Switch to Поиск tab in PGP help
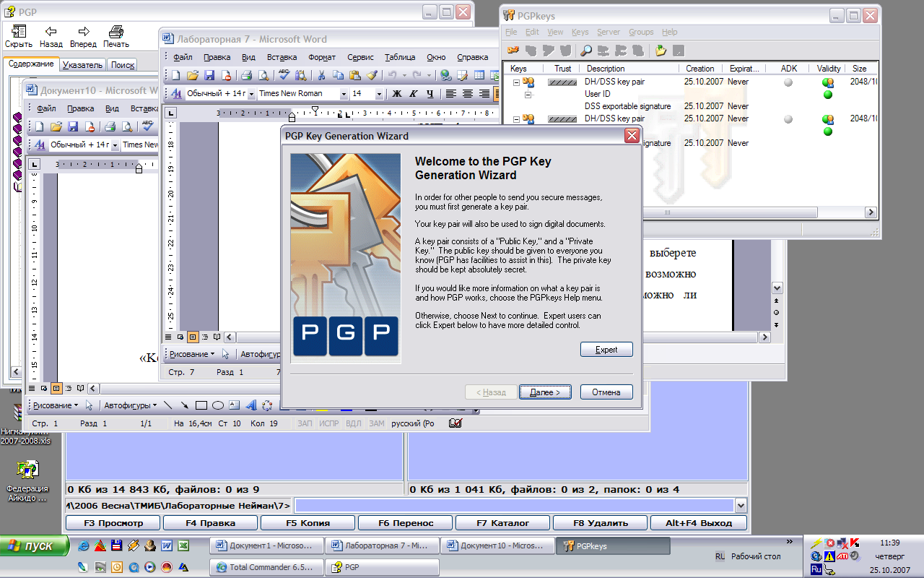924x578 pixels. tap(123, 64)
